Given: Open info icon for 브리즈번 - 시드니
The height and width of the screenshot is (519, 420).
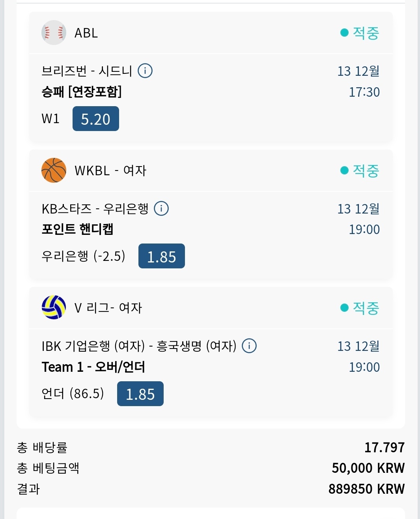Looking at the screenshot, I should tap(145, 71).
